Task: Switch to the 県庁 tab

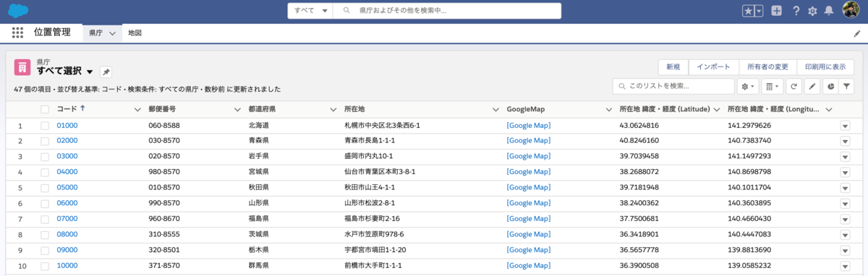Action: [95, 33]
